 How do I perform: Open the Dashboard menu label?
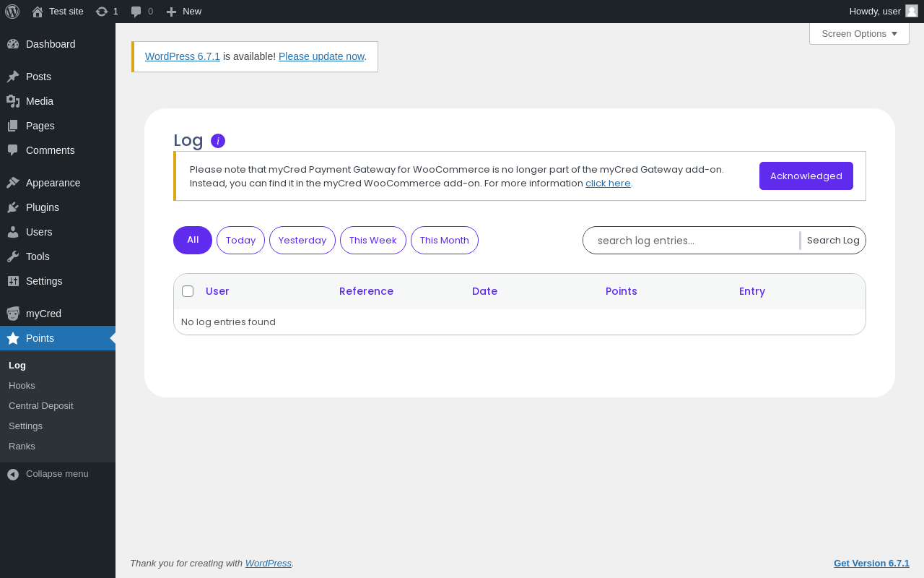[x=51, y=44]
